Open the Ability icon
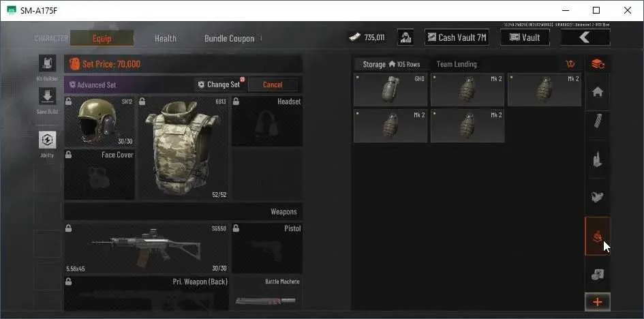The image size is (644, 319). pos(47,140)
